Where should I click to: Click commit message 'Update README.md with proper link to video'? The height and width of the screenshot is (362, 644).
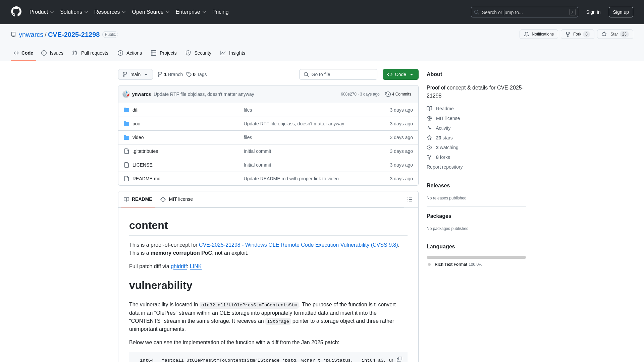[291, 179]
